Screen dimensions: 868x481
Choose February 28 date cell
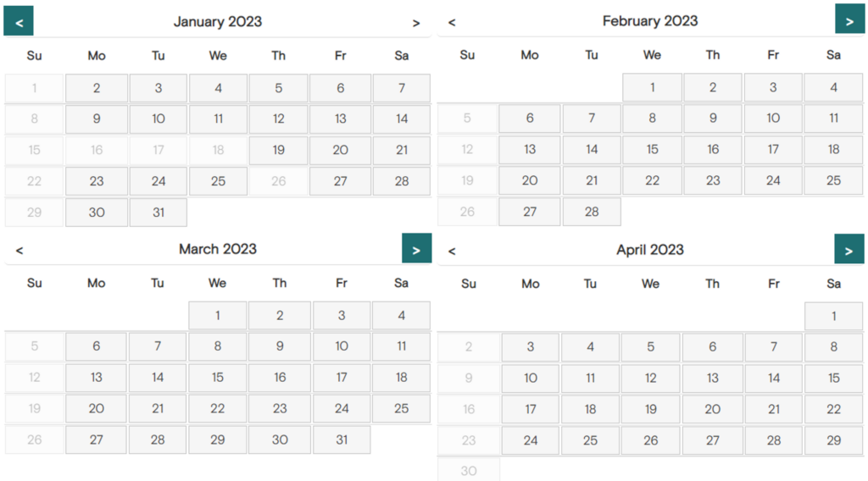coord(592,212)
